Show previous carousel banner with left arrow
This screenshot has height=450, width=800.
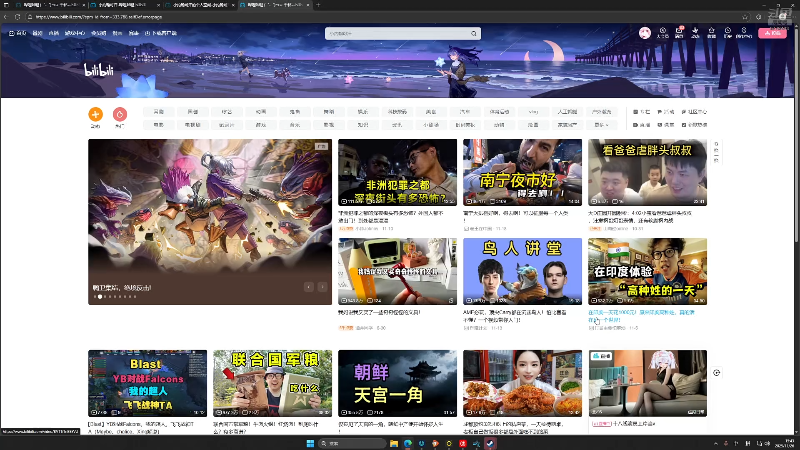coord(309,287)
